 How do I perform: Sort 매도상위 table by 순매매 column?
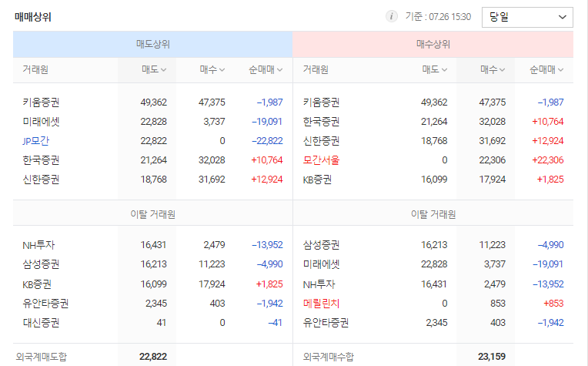[x=266, y=69]
